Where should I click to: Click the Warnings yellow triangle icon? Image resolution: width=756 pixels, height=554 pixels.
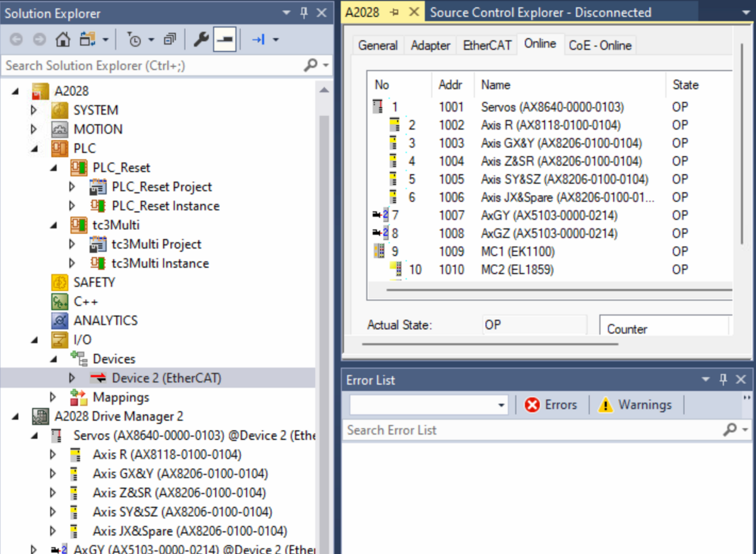[x=605, y=405]
